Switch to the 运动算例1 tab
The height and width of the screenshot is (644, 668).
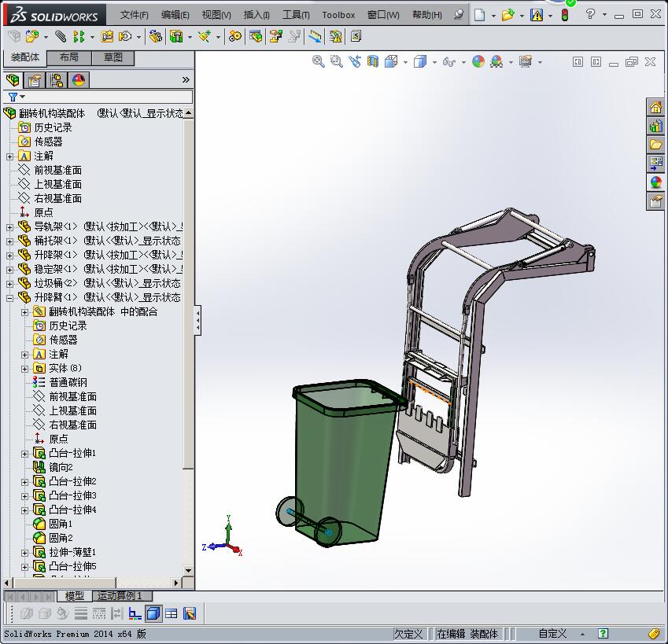coord(122,596)
